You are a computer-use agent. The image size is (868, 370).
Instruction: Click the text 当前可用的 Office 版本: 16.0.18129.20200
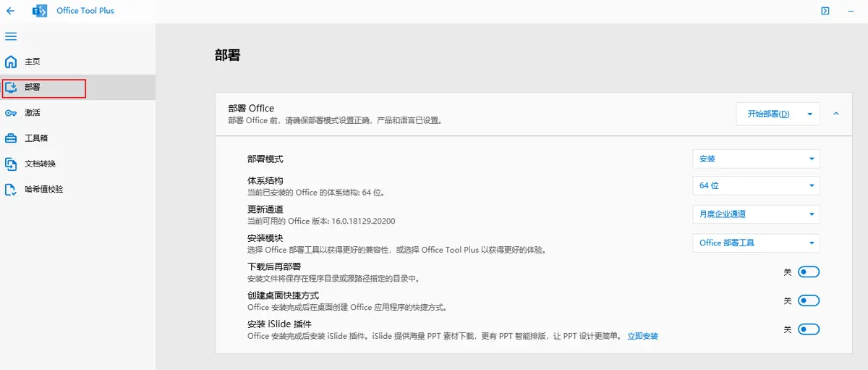click(321, 221)
